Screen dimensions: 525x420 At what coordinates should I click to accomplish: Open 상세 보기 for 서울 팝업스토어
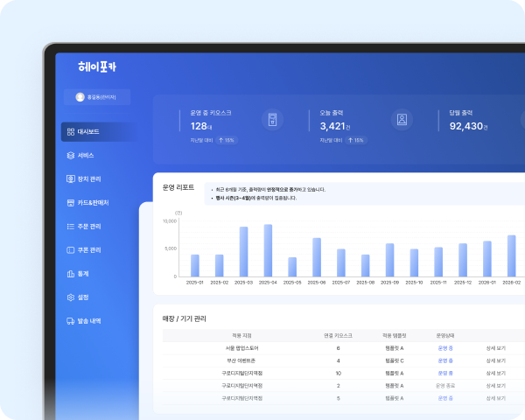(x=496, y=348)
